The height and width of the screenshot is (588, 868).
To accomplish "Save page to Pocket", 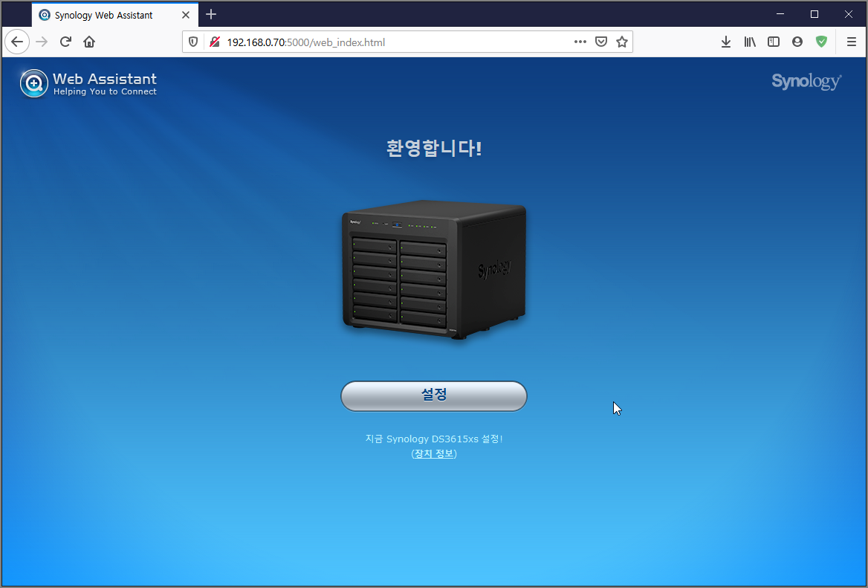I will pos(601,42).
